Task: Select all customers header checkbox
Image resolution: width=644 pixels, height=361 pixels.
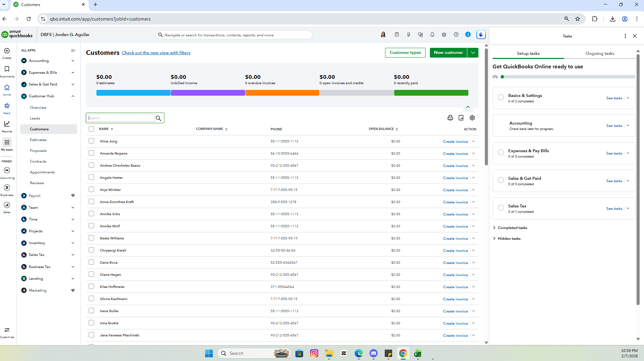Action: pyautogui.click(x=91, y=129)
